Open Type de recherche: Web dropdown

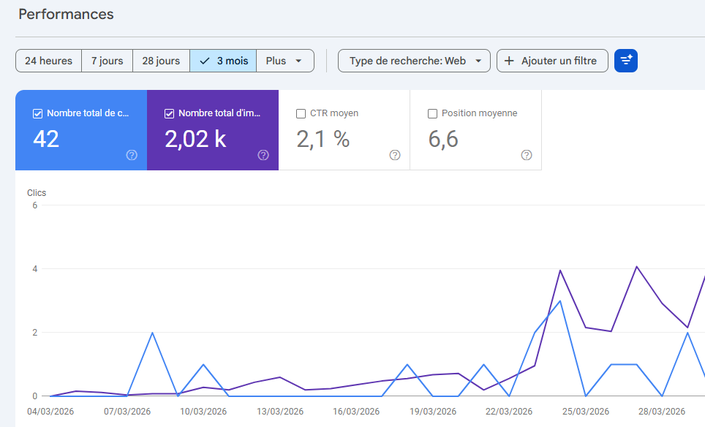coord(414,61)
